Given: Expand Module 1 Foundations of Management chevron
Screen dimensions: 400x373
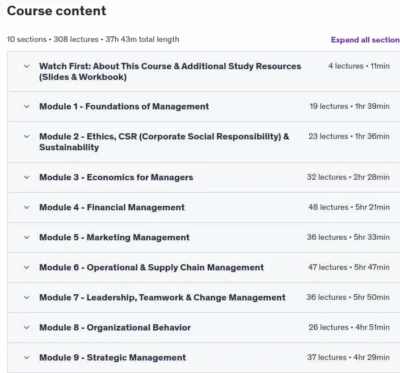Looking at the screenshot, I should (x=27, y=107).
